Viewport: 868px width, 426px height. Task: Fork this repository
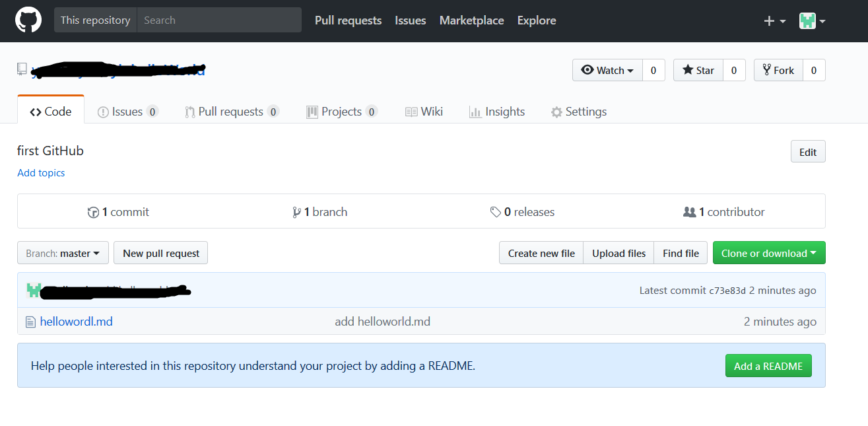(x=778, y=70)
